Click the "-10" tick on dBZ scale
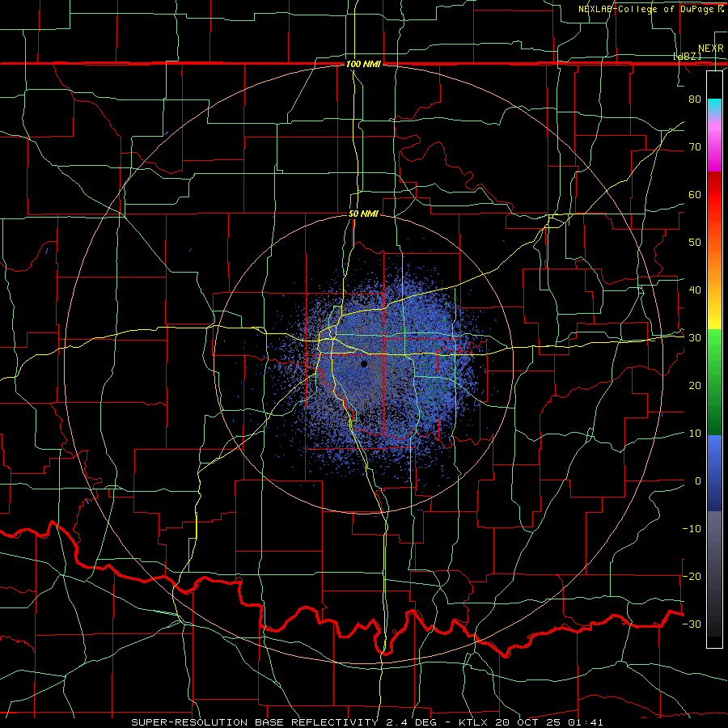Viewport: 728px width, 728px height. point(692,528)
